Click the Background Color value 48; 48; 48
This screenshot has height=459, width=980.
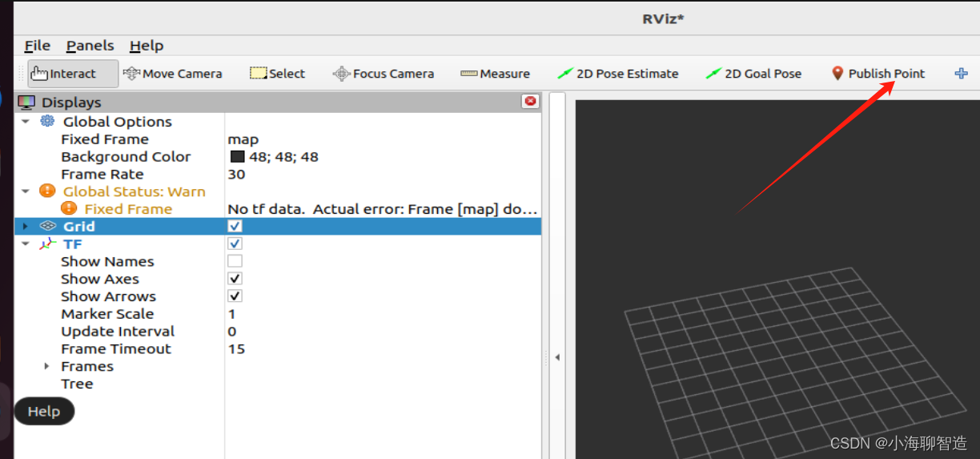[283, 157]
